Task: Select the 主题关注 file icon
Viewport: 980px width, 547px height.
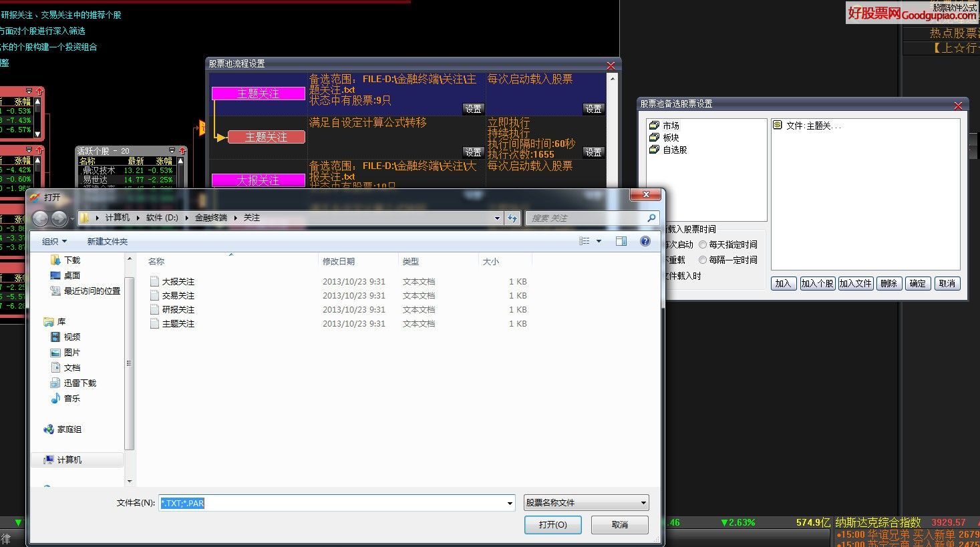Action: click(x=155, y=324)
